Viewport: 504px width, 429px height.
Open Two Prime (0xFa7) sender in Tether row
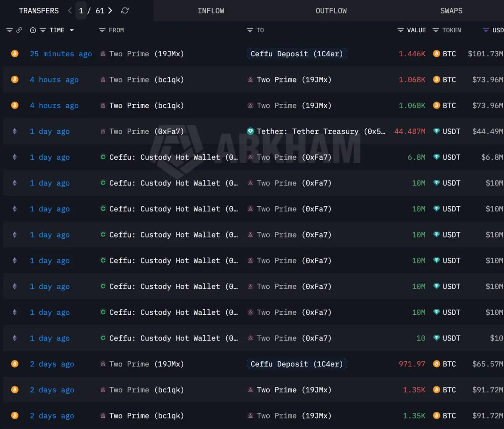pyautogui.click(x=146, y=132)
